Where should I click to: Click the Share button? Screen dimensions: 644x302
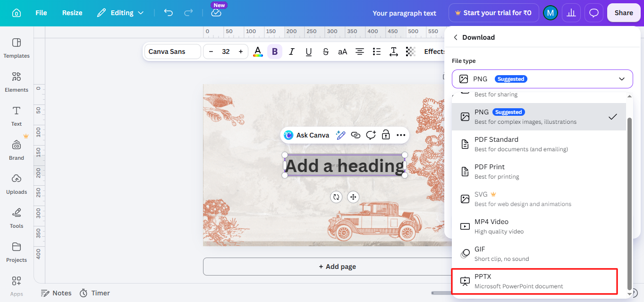coord(624,13)
